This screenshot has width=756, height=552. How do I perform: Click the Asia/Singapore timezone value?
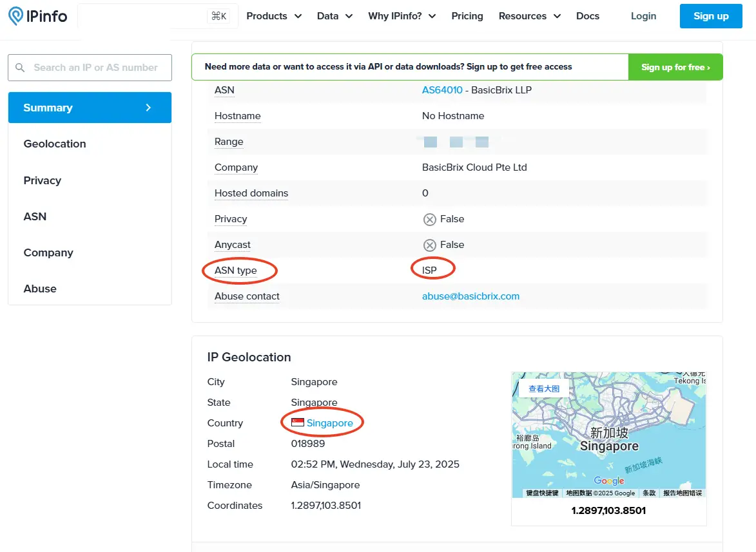click(x=325, y=484)
